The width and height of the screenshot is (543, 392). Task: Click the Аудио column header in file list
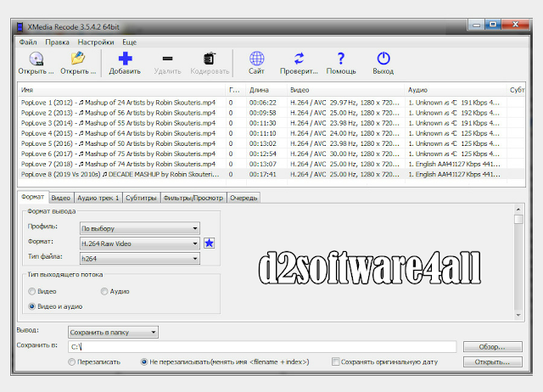click(456, 90)
